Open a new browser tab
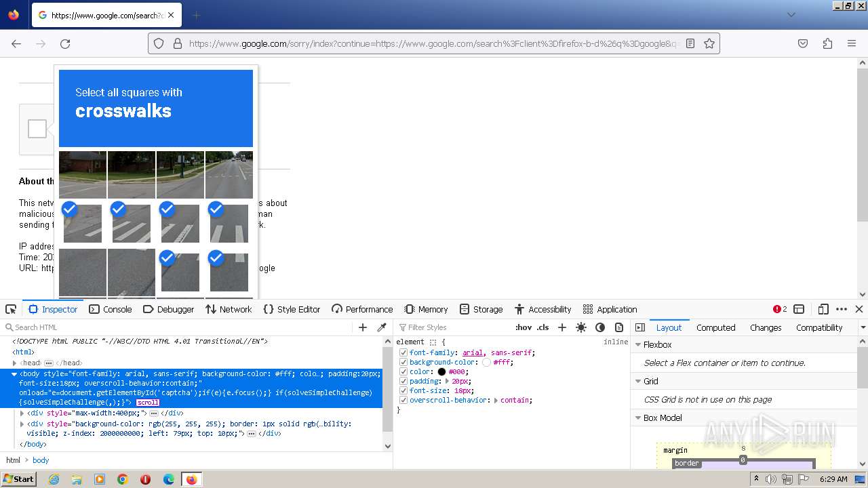868x488 pixels. (x=196, y=15)
